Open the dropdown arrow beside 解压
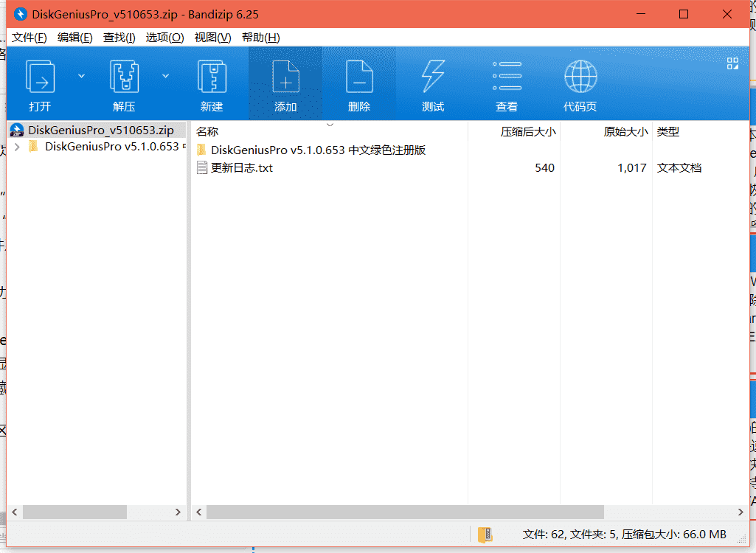Viewport: 756px width, 553px height. point(165,76)
